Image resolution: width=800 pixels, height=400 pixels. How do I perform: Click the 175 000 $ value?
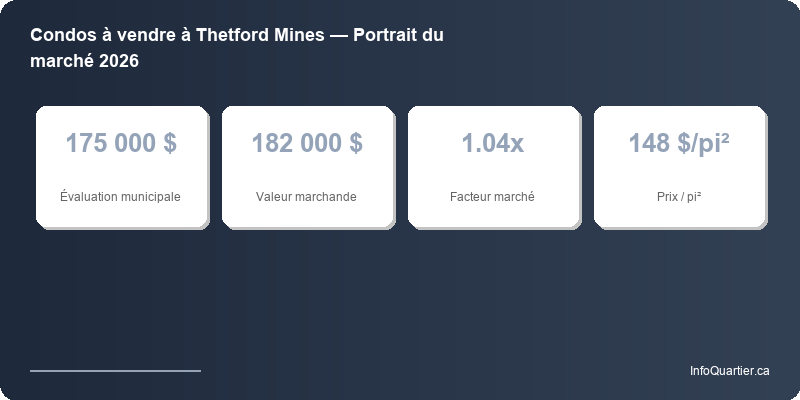pyautogui.click(x=121, y=143)
